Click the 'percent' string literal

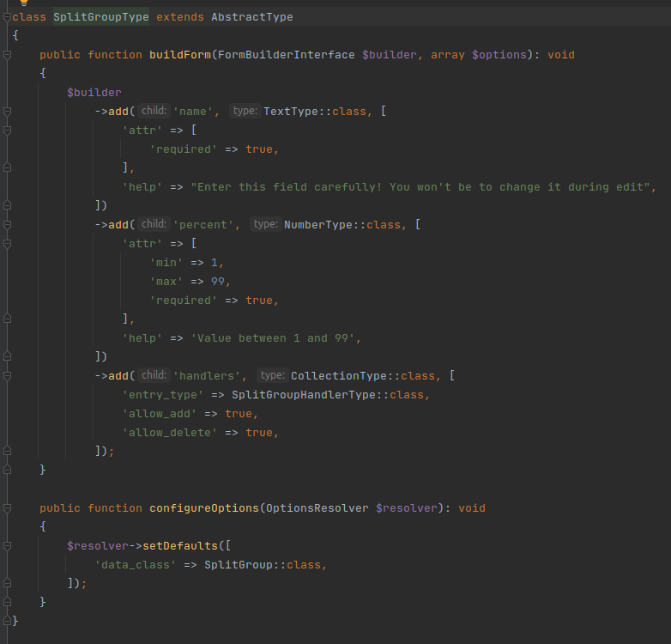pyautogui.click(x=203, y=225)
